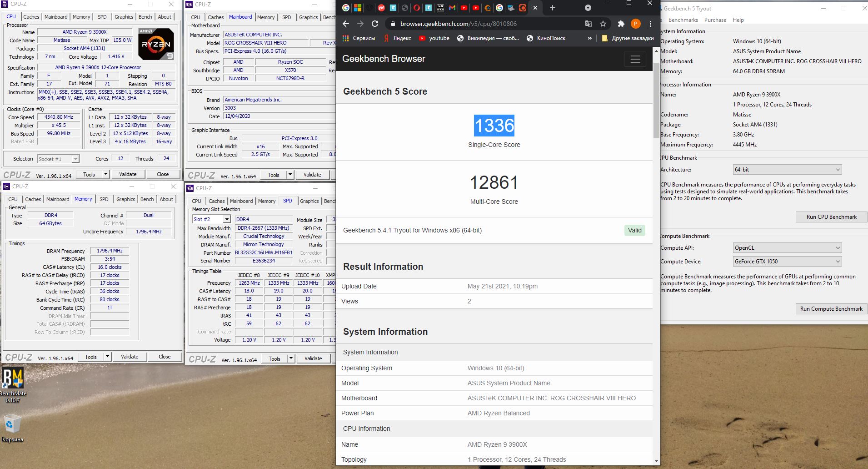Open the OpenCL Compute API dropdown
Image resolution: width=868 pixels, height=469 pixels.
pos(787,248)
